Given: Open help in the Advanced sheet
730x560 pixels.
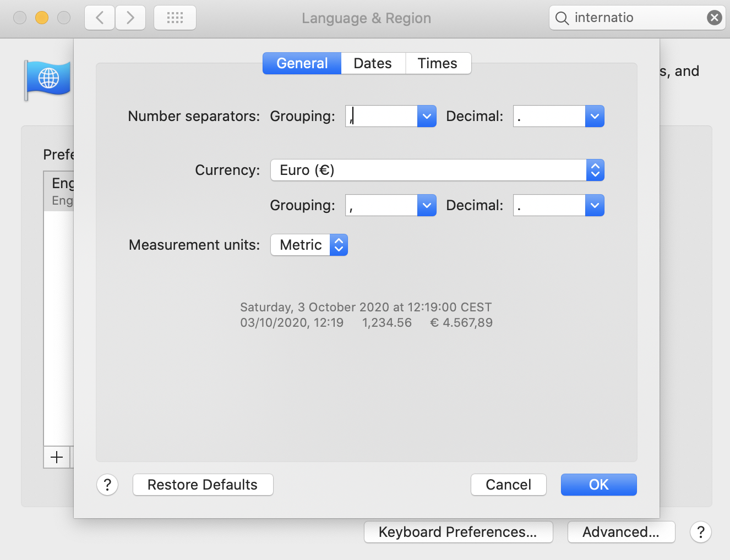Looking at the screenshot, I should click(107, 485).
